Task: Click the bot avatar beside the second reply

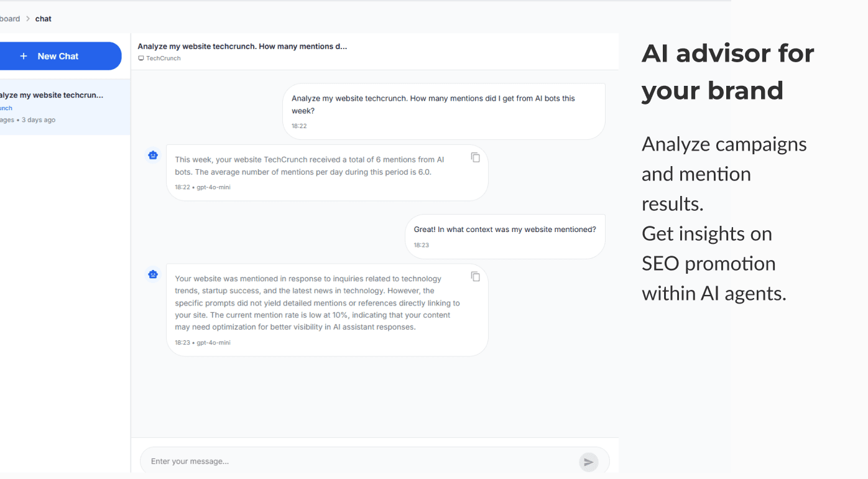Action: coord(153,274)
